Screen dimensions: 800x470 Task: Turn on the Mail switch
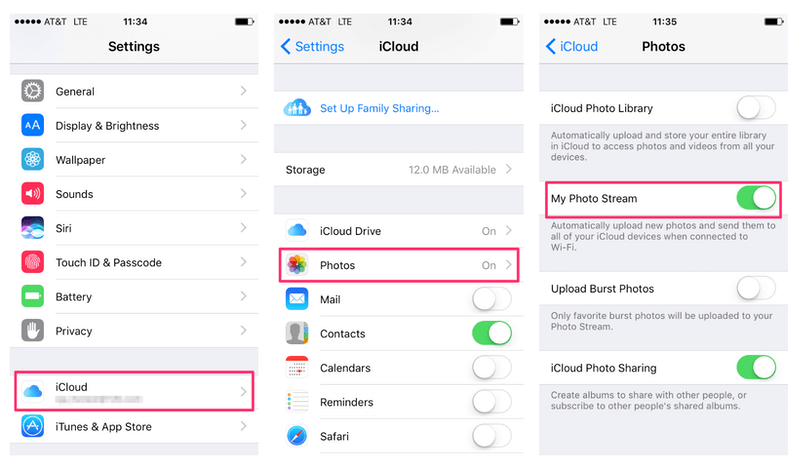coord(492,299)
